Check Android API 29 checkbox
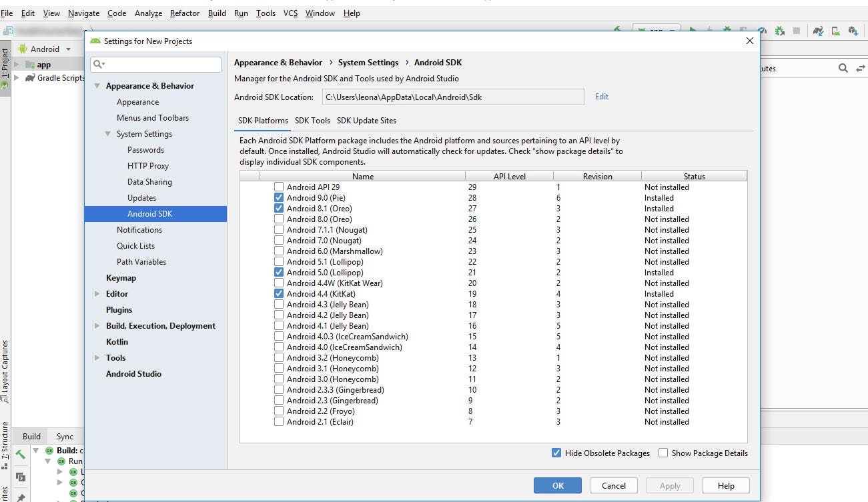Screen dimensions: 868x502 click(x=279, y=187)
